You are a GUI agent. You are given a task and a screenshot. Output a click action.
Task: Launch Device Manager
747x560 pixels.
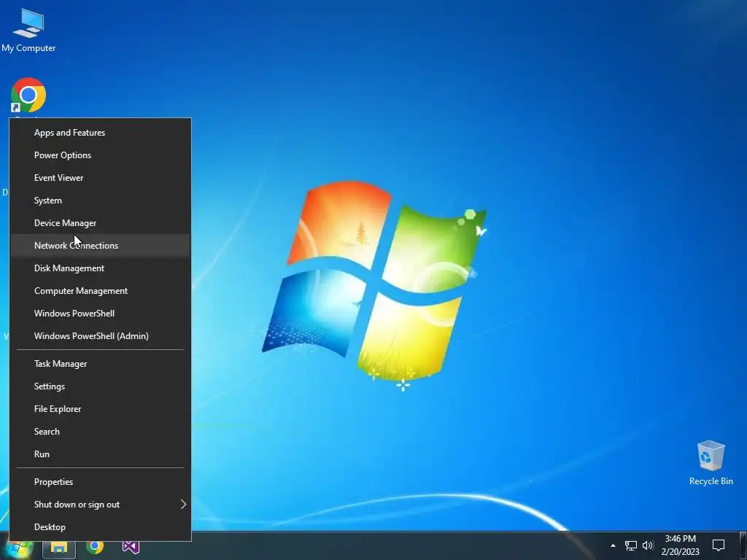pyautogui.click(x=101, y=223)
